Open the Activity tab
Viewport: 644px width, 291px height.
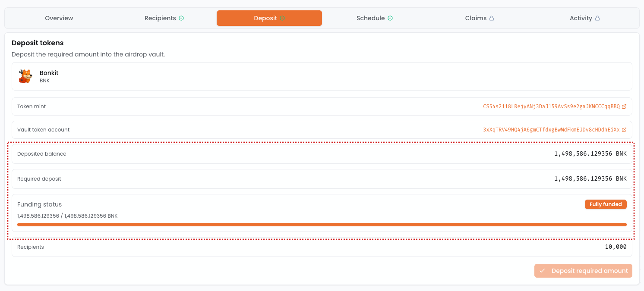(581, 18)
